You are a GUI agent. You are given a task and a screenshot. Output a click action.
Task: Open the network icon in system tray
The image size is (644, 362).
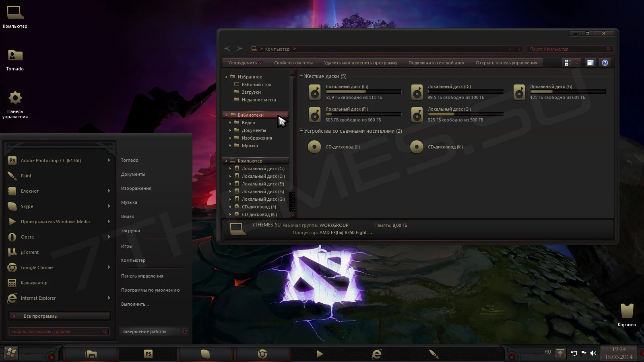click(574, 353)
